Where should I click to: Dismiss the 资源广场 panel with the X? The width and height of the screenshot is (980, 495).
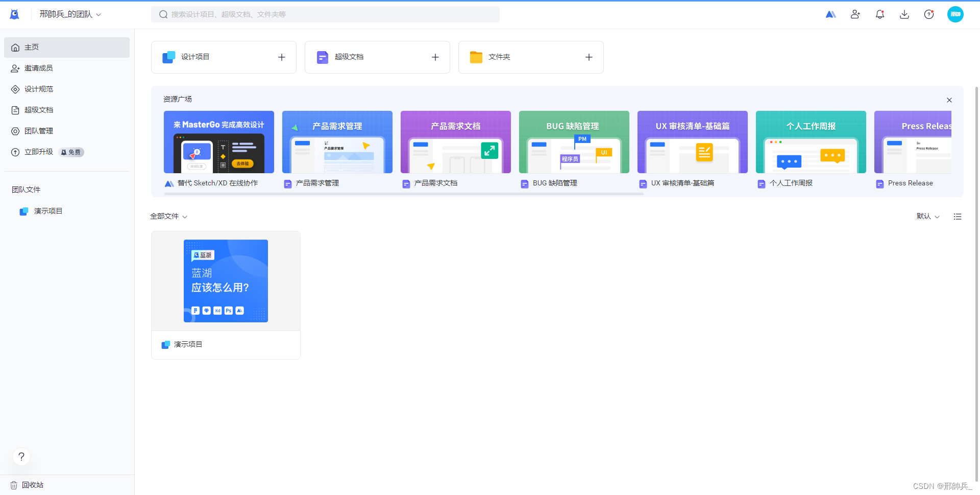point(949,100)
